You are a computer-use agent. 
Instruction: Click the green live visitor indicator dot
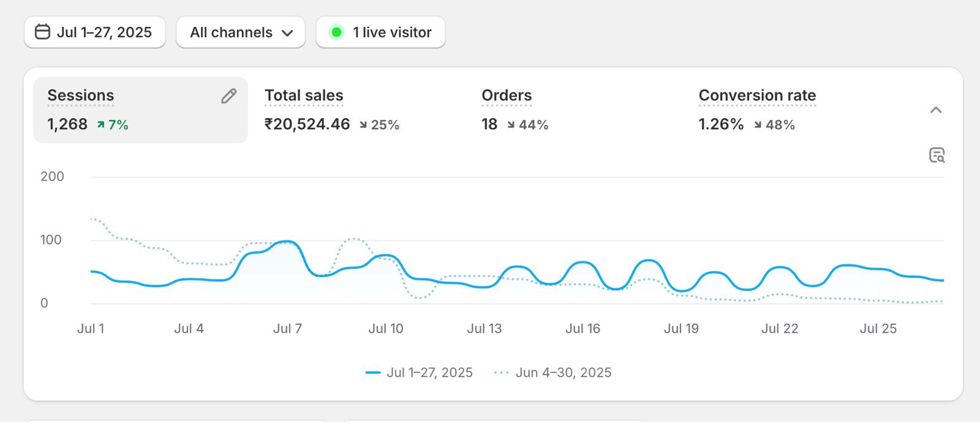(336, 32)
